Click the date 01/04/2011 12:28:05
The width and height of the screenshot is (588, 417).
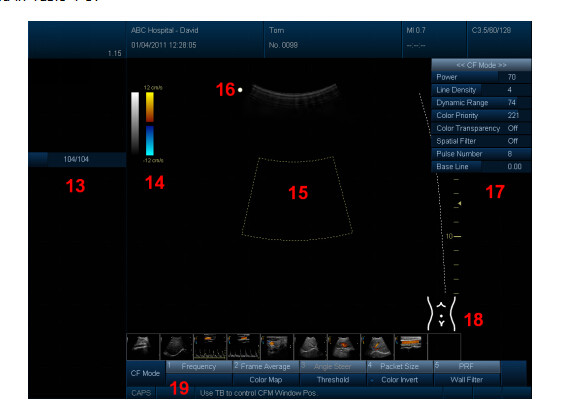(164, 45)
